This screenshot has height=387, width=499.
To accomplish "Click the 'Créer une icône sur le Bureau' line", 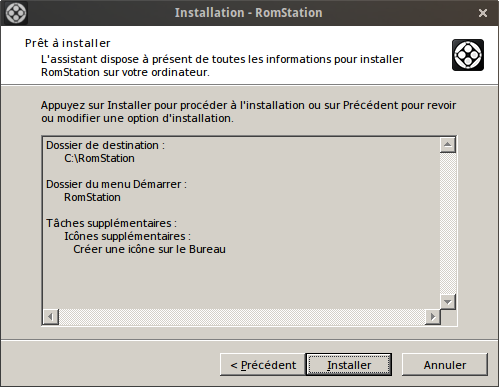I will (x=149, y=249).
